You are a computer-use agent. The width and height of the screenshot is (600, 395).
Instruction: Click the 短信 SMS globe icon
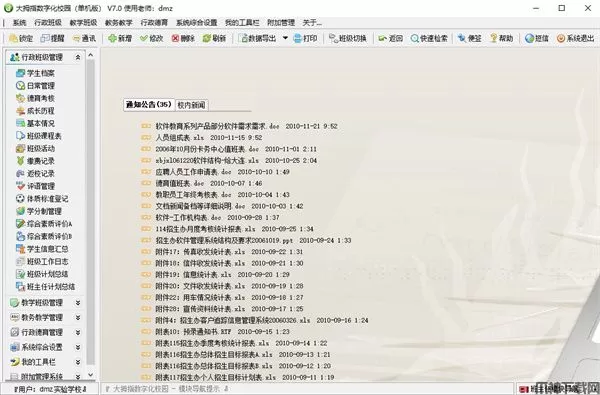529,38
